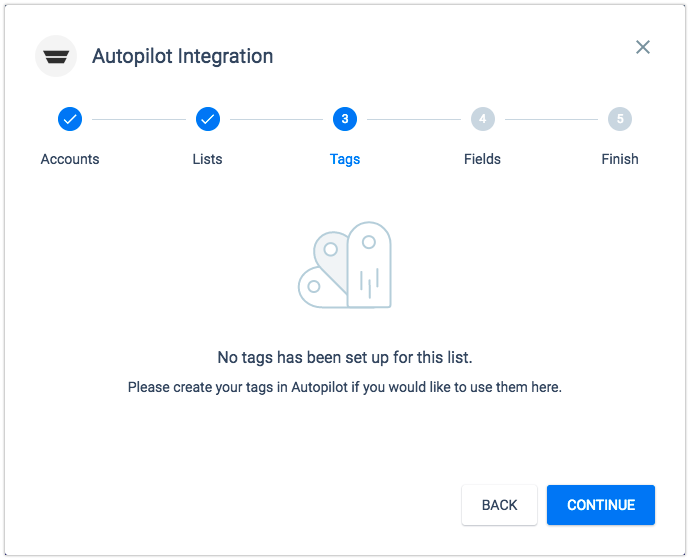The height and width of the screenshot is (560, 690).
Task: Click the progress line between Lists and Tags
Action: coord(276,119)
